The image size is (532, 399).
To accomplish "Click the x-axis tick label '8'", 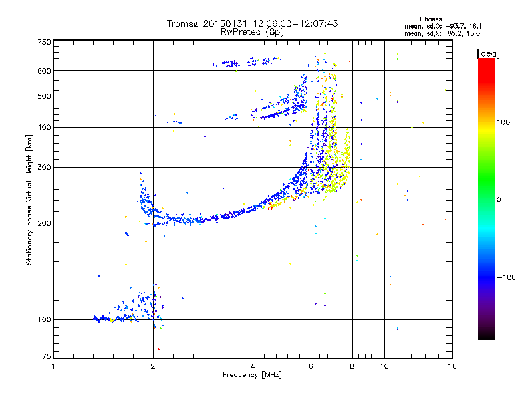I will pos(352,366).
